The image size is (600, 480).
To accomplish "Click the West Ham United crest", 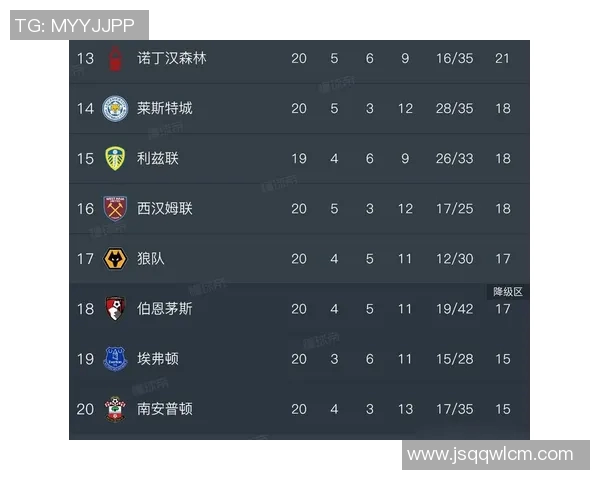I will coord(116,208).
